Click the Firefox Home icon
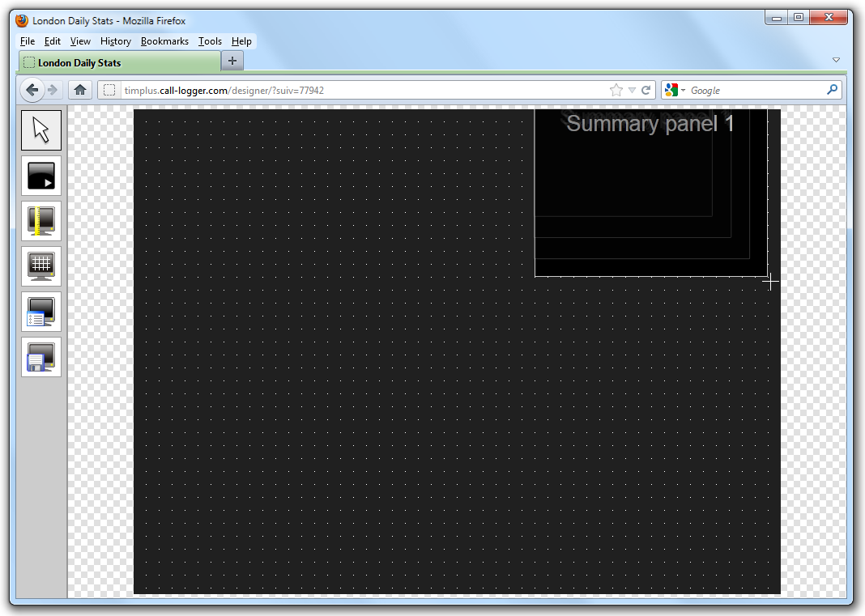The width and height of the screenshot is (865, 616). 79,90
